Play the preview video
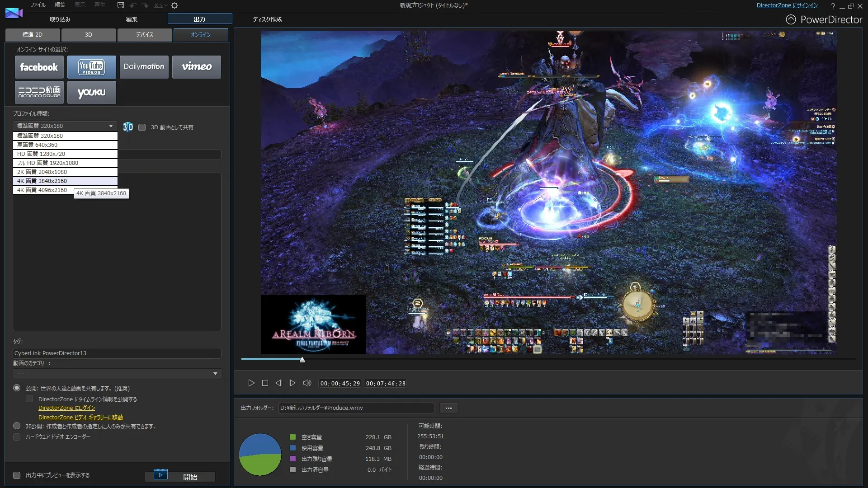 251,383
